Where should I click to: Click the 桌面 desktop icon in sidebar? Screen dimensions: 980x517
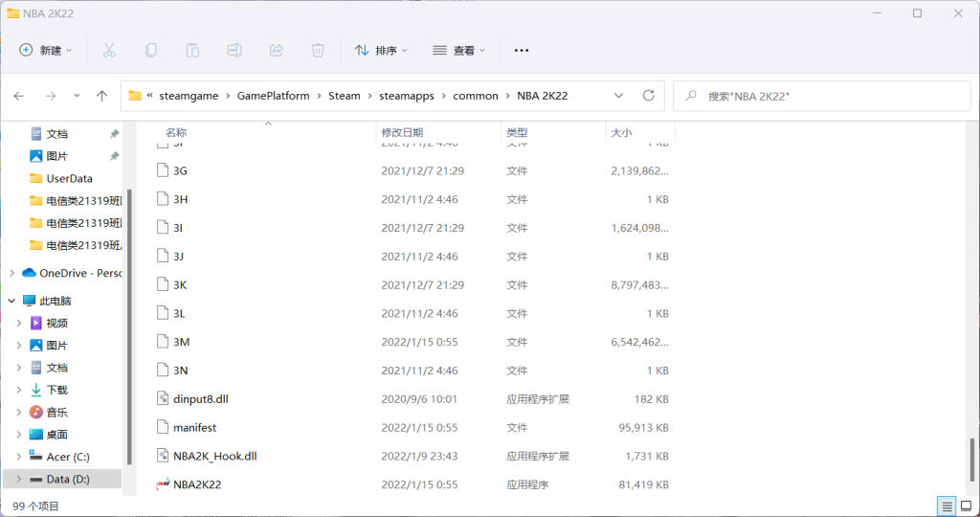(36, 435)
